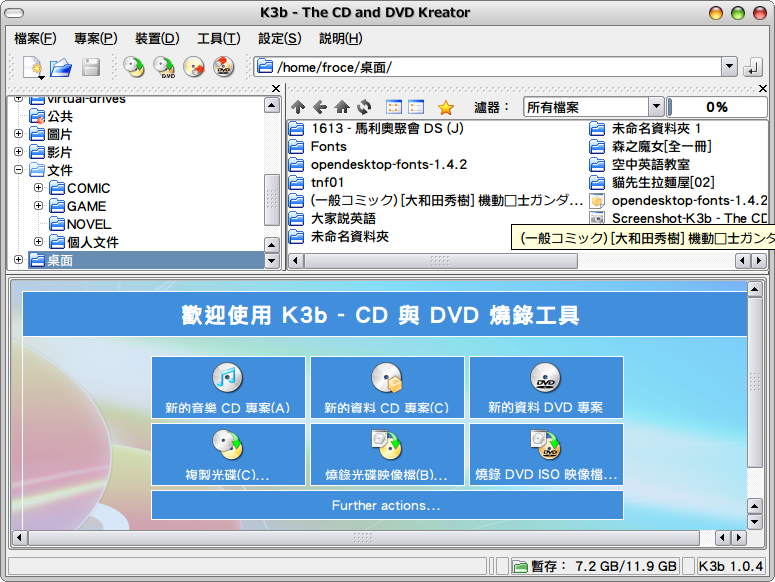Expand the 圖片 folder node
Image resolution: width=775 pixels, height=582 pixels.
[x=18, y=133]
